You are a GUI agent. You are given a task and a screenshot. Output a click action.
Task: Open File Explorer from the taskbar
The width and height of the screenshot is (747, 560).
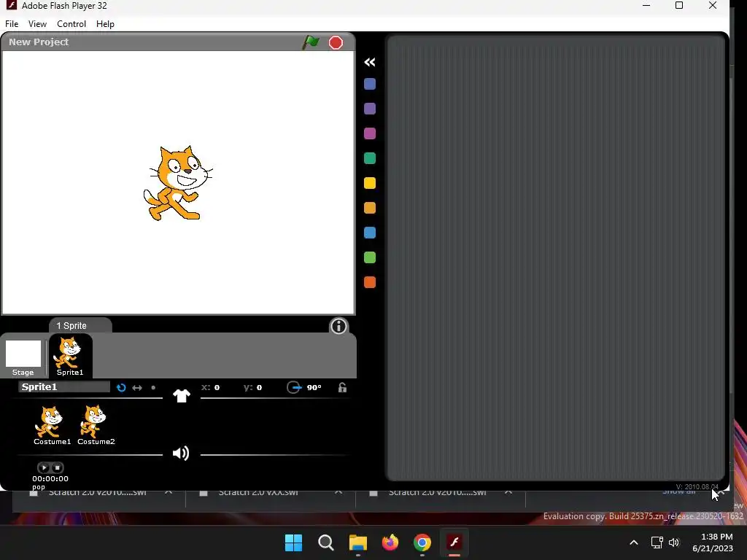(x=357, y=542)
